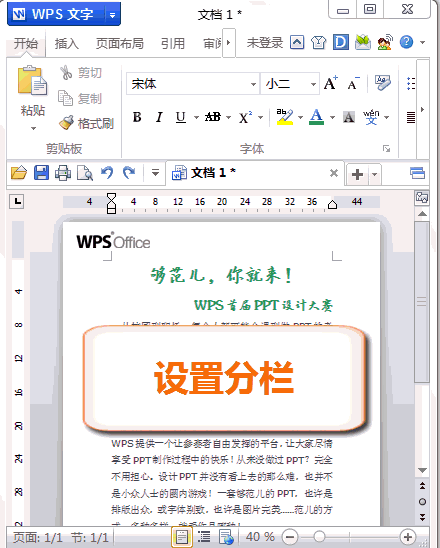
Task: Toggle Italic formatting
Action: tap(159, 117)
